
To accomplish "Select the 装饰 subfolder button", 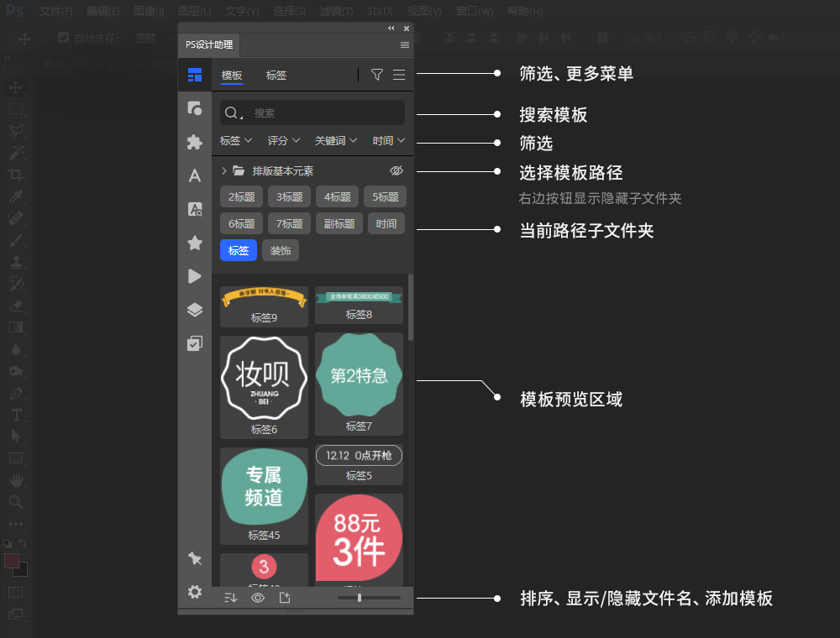I will pyautogui.click(x=280, y=250).
